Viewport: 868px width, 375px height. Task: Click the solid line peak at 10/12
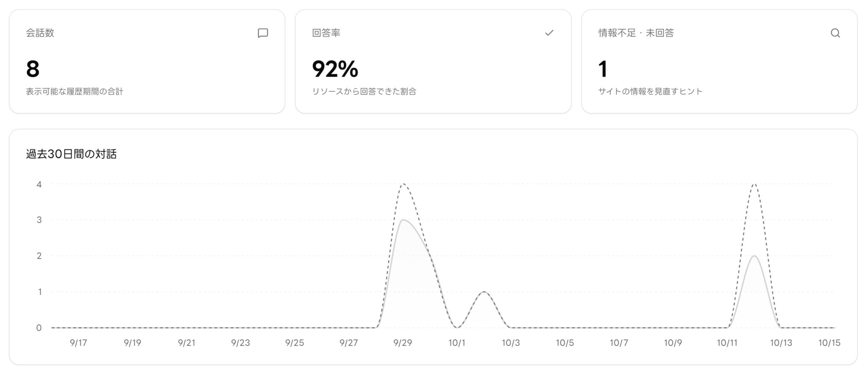754,256
